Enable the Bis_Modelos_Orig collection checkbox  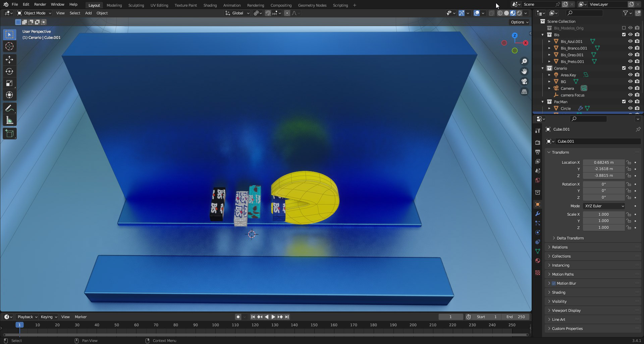(624, 28)
